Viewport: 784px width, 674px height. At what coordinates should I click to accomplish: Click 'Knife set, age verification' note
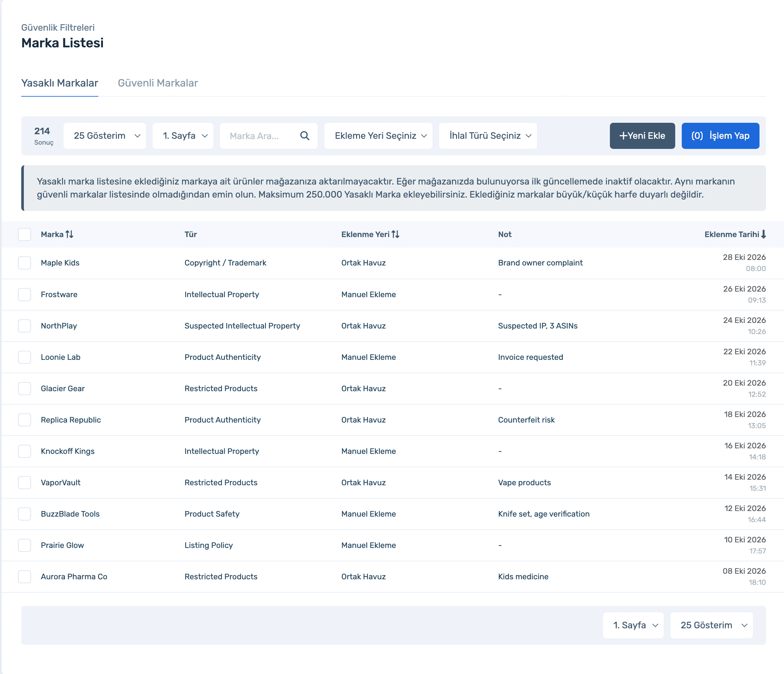(x=544, y=514)
